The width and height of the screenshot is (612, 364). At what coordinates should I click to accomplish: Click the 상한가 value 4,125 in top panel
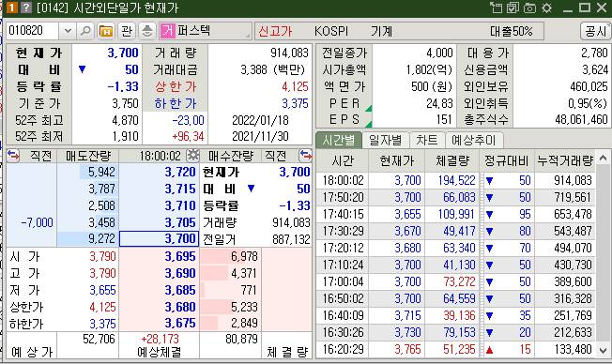(295, 86)
